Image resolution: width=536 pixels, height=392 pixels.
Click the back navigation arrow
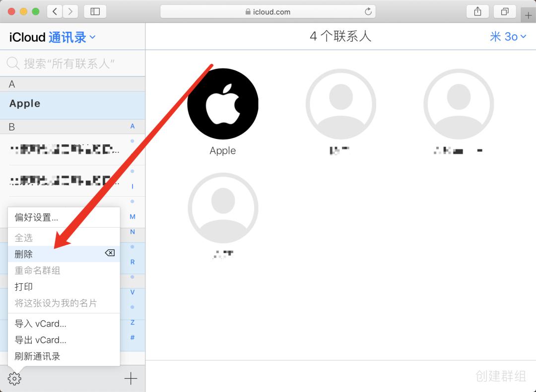point(55,11)
